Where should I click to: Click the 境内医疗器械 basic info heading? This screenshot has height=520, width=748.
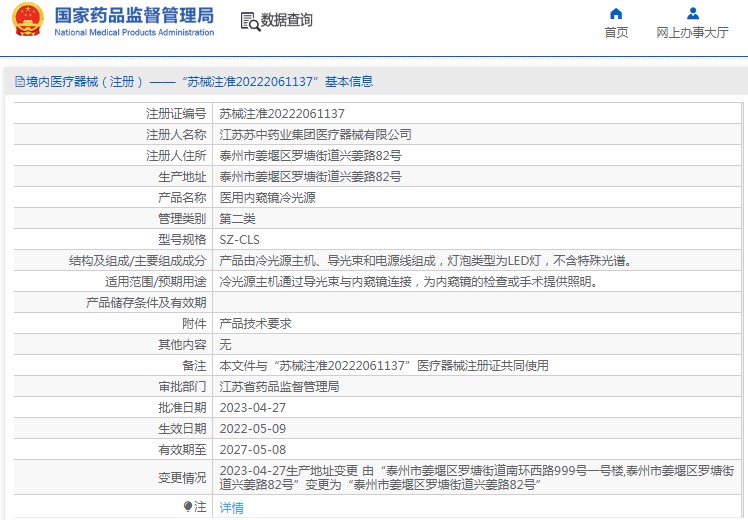[x=199, y=82]
